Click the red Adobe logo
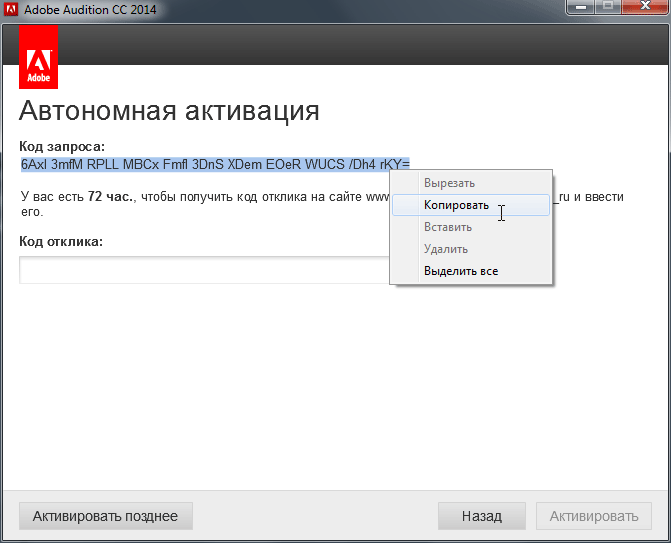Screen dimensions: 671x543 point(39,57)
